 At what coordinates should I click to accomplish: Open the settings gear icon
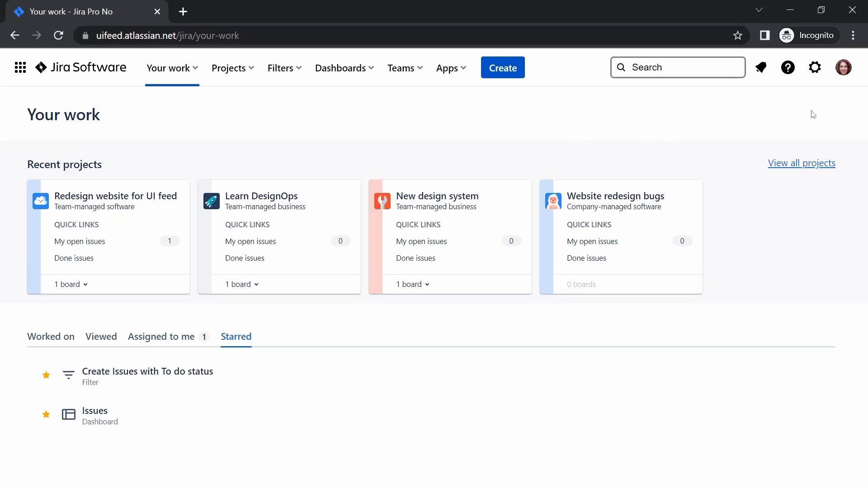[815, 68]
